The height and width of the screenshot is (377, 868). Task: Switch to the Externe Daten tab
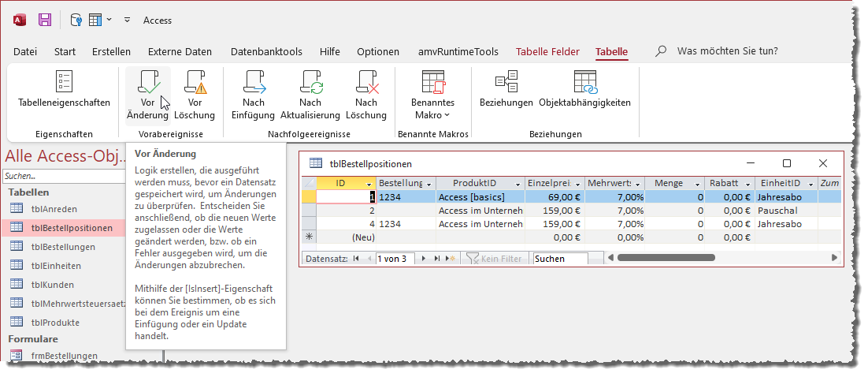[x=180, y=51]
